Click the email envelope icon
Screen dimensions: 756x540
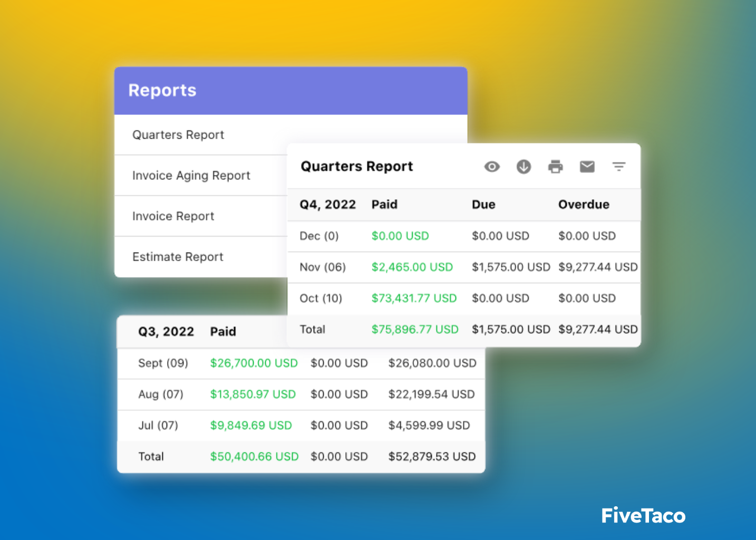coord(587,167)
